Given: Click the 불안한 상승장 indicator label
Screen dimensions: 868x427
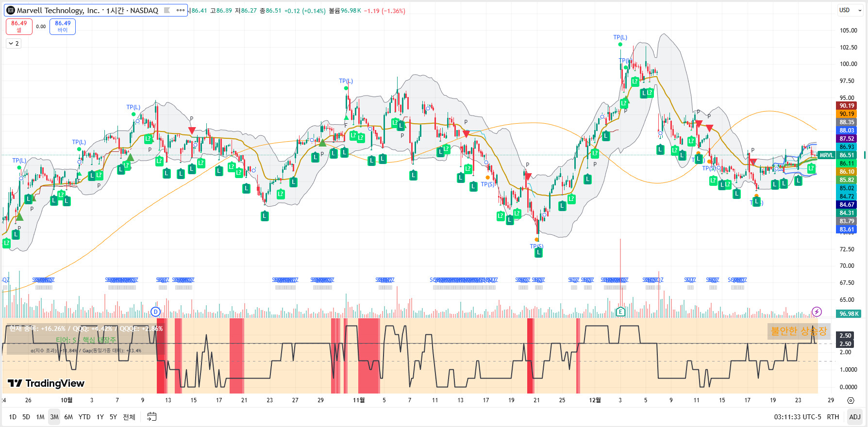Looking at the screenshot, I should (799, 331).
